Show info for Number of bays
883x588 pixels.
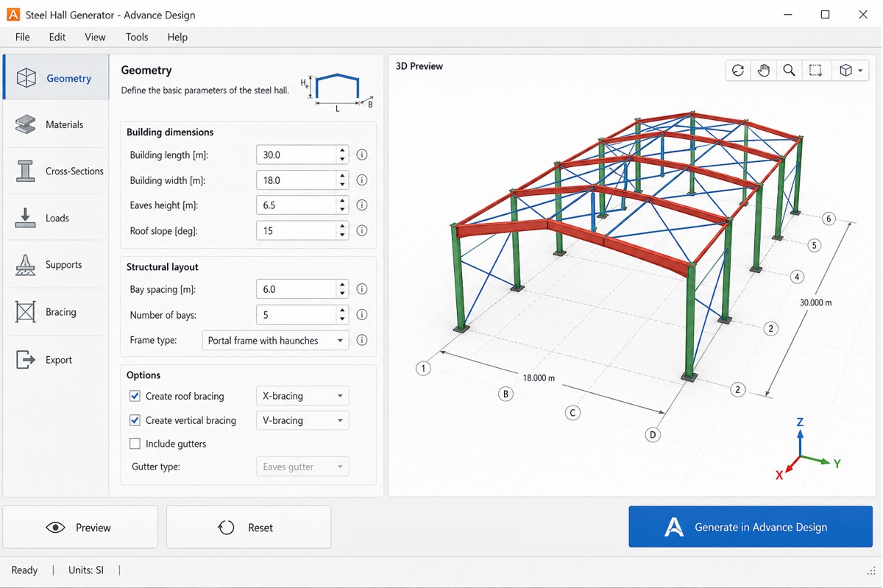[362, 314]
